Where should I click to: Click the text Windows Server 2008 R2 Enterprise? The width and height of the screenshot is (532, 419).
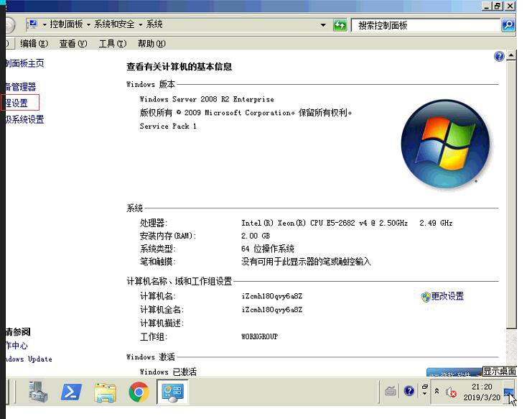pos(207,99)
